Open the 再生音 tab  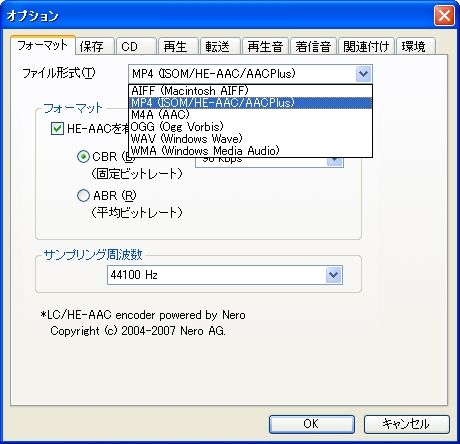[x=266, y=46]
